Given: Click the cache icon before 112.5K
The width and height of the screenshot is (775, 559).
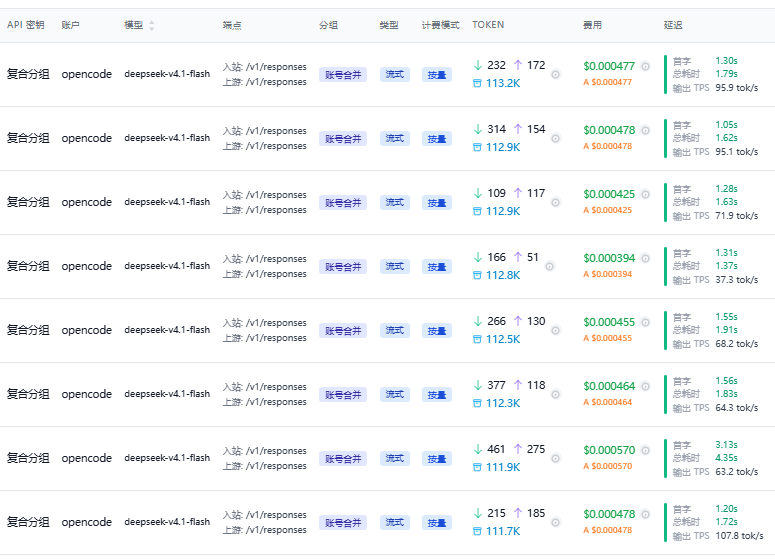Looking at the screenshot, I should point(477,340).
